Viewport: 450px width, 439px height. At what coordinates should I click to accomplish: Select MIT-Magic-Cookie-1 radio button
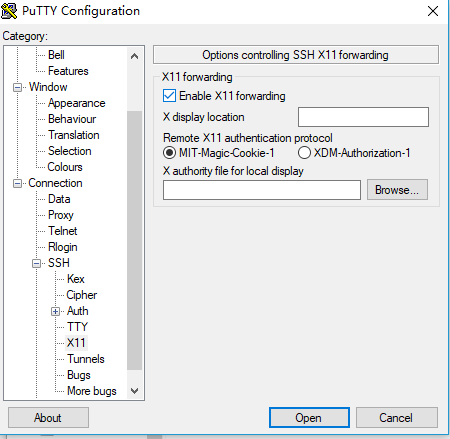point(169,153)
